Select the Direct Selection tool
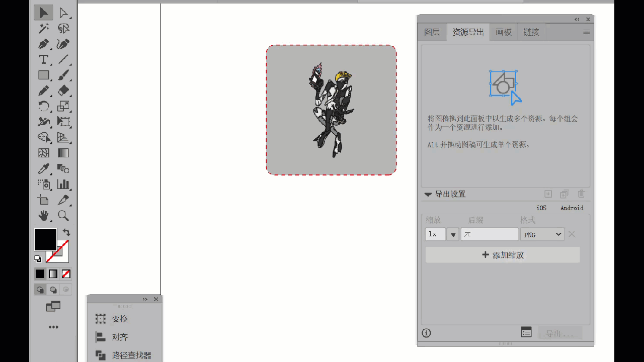644x362 pixels. click(63, 13)
